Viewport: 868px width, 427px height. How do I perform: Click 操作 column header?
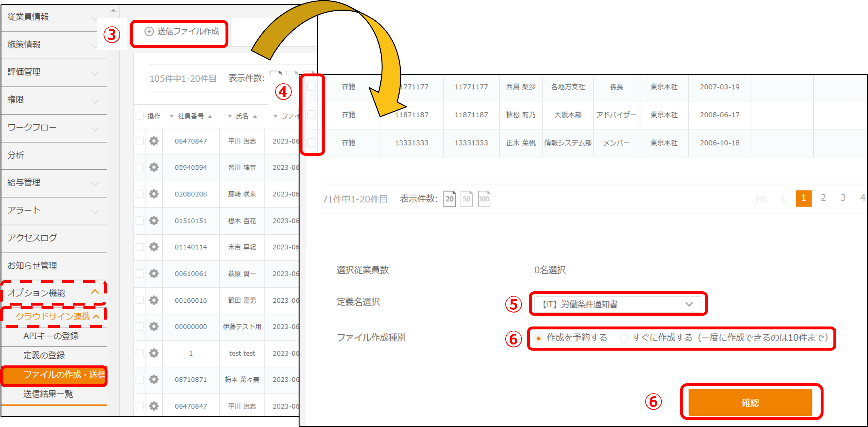(x=154, y=116)
